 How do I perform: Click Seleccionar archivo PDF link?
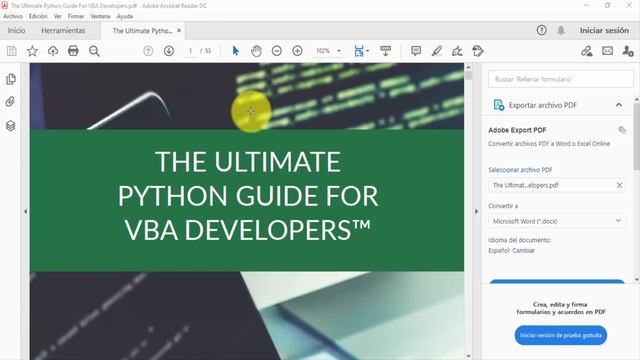[520, 170]
